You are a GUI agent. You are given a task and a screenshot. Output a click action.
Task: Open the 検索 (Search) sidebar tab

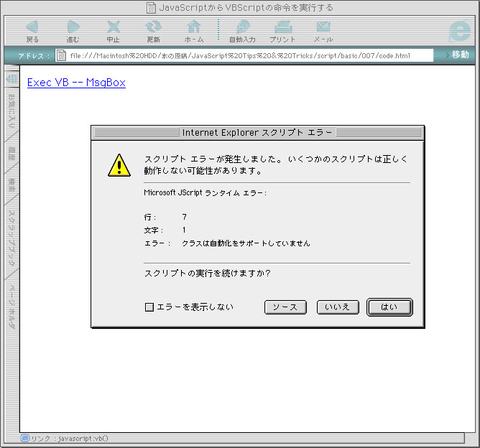pyautogui.click(x=11, y=185)
